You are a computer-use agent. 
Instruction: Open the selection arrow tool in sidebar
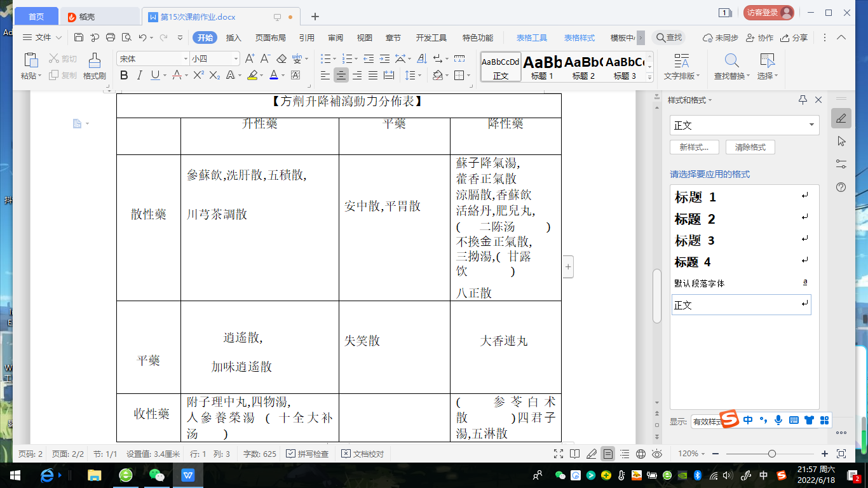click(x=841, y=141)
